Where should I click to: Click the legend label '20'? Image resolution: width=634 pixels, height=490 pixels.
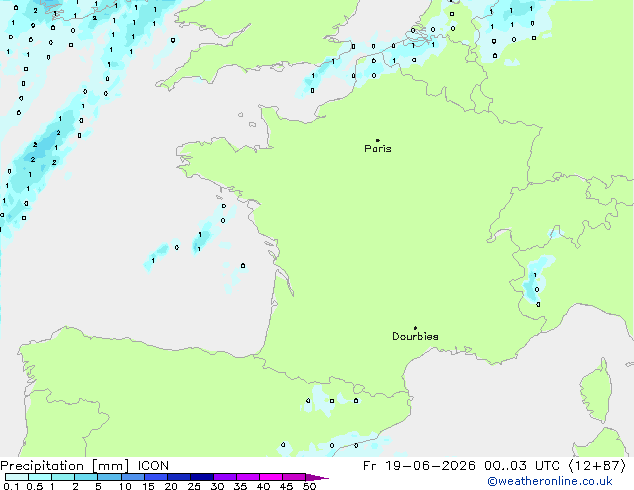coord(171,486)
